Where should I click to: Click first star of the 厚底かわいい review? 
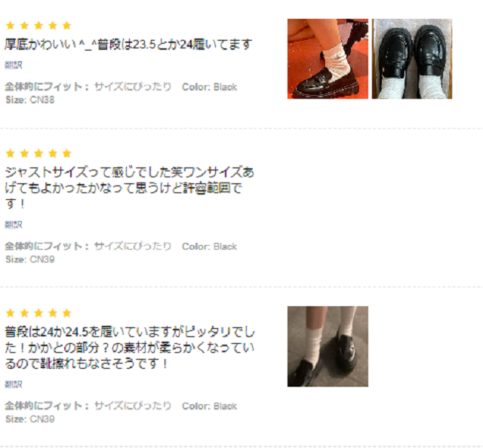point(10,25)
